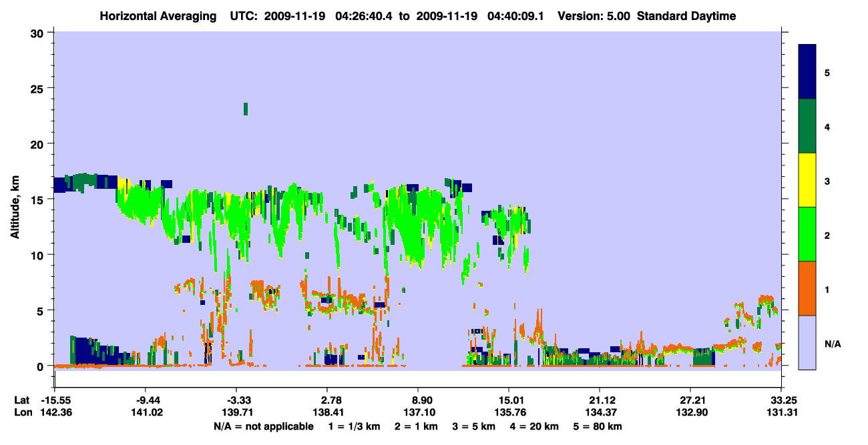Click legend text '3 = 5 km'
Screen dimensions: 868x445
click(474, 426)
